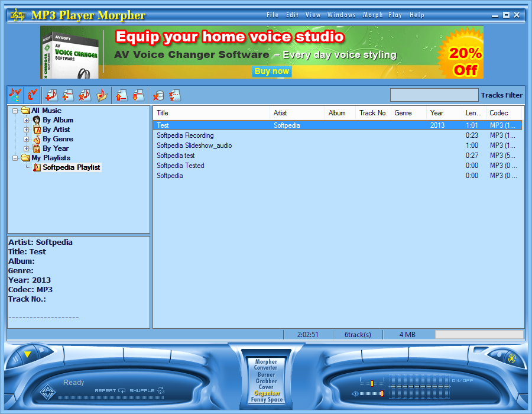The width and height of the screenshot is (532, 414).
Task: Open the View menu
Action: pyautogui.click(x=313, y=15)
